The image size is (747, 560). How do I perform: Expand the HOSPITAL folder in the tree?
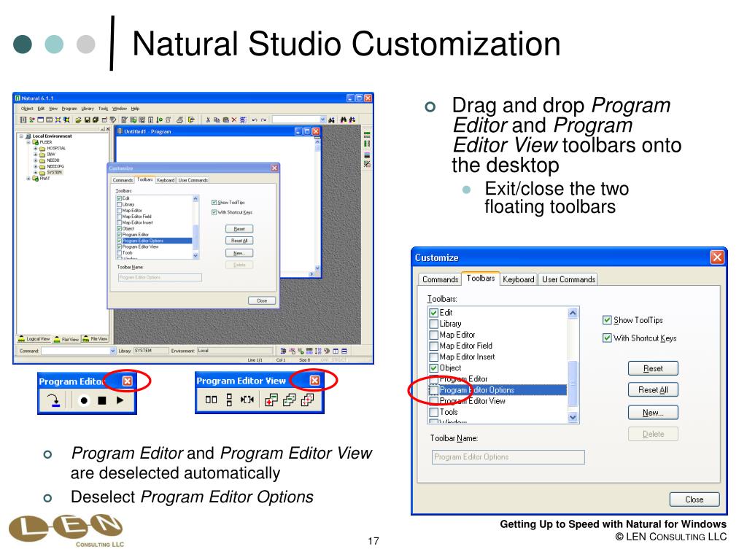35,148
